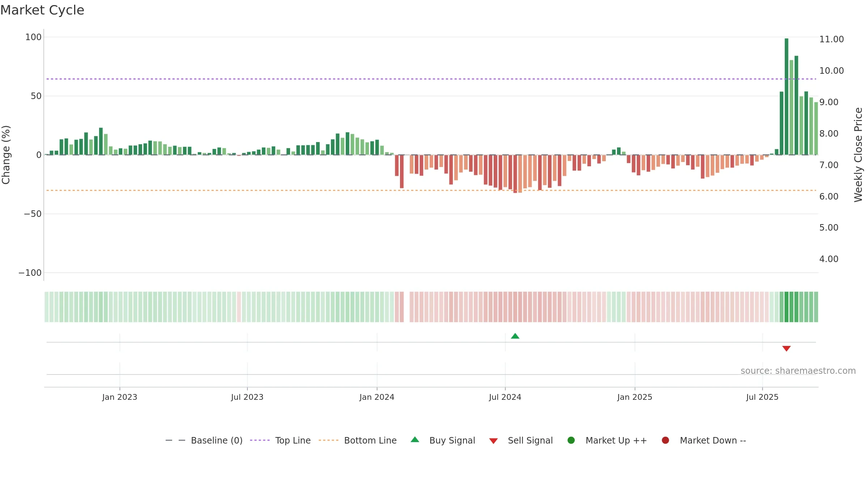
Task: Click the 9.00 price tick label
Action: click(829, 102)
